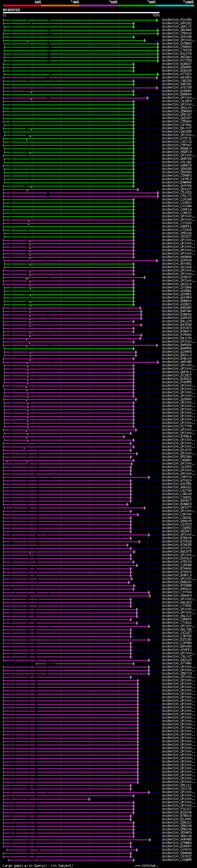Click UniRef100_B2WG47 label

tap(177, 64)
